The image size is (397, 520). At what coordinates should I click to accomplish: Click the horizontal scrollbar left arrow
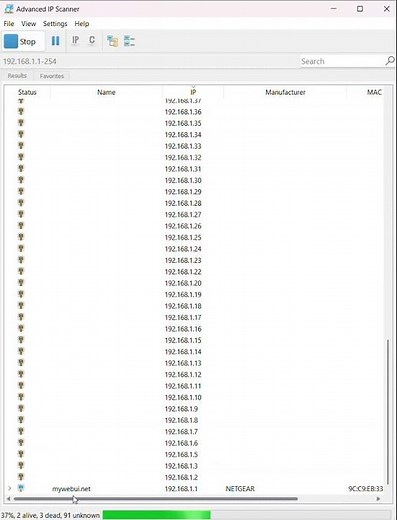click(x=8, y=499)
